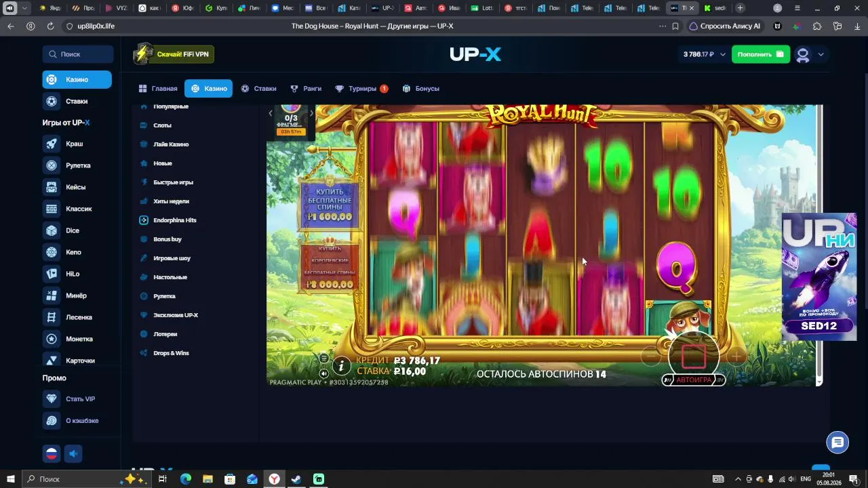The height and width of the screenshot is (488, 868).
Task: Open Microsoft Edge from the taskbar
Action: (185, 479)
